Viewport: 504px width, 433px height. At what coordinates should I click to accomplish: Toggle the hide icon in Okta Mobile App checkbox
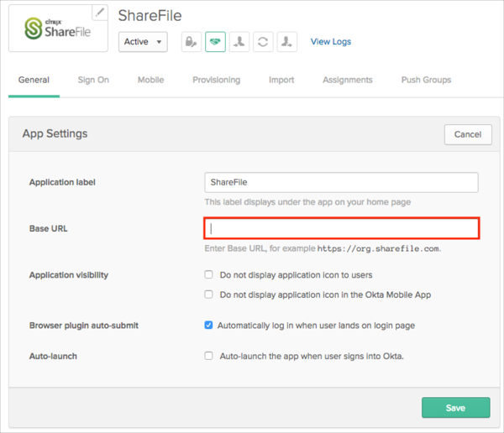click(x=209, y=295)
